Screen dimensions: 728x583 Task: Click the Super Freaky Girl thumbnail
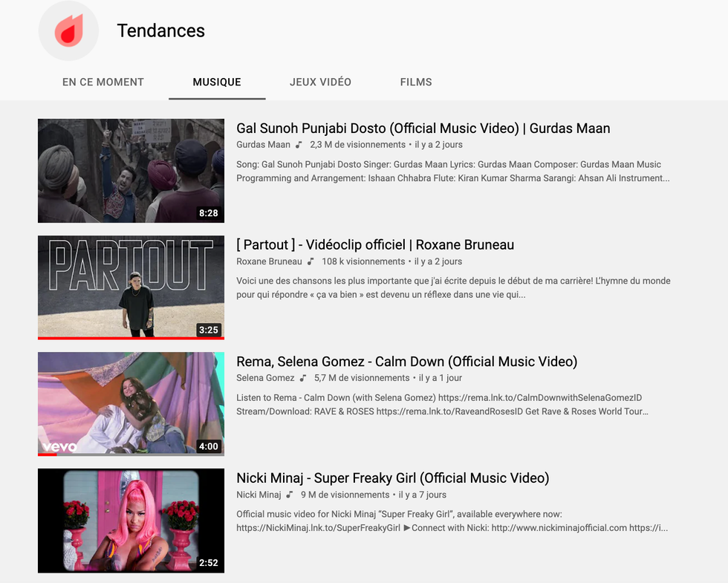coord(131,520)
